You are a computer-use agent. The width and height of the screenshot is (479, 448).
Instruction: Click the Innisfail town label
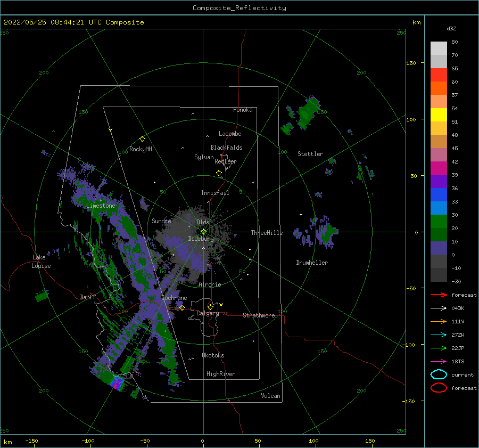click(215, 193)
